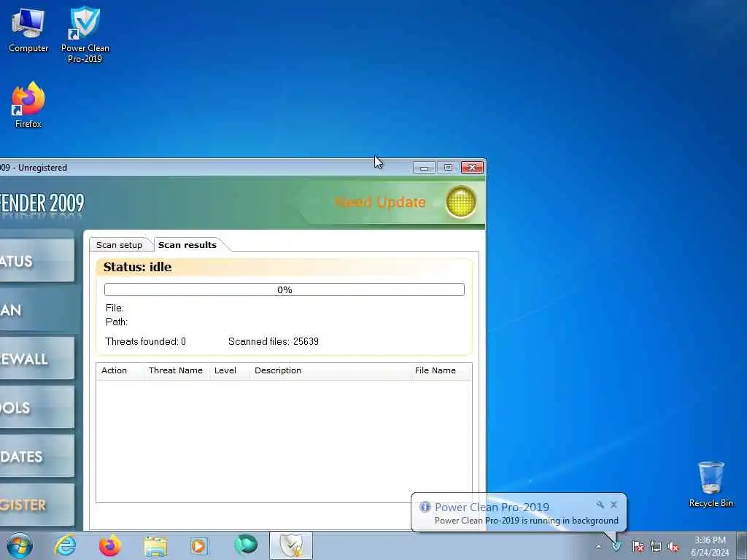The height and width of the screenshot is (560, 747).
Task: Sort results by File Name column
Action: (x=441, y=370)
